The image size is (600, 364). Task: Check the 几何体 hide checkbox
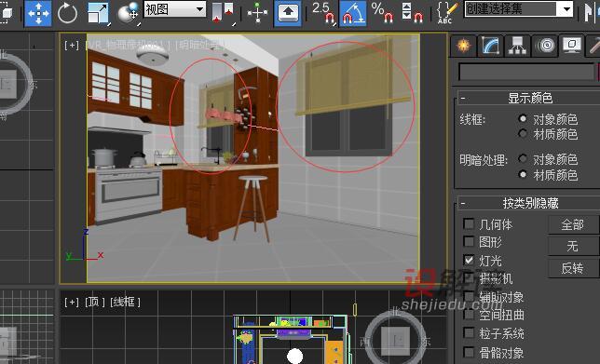(x=469, y=223)
